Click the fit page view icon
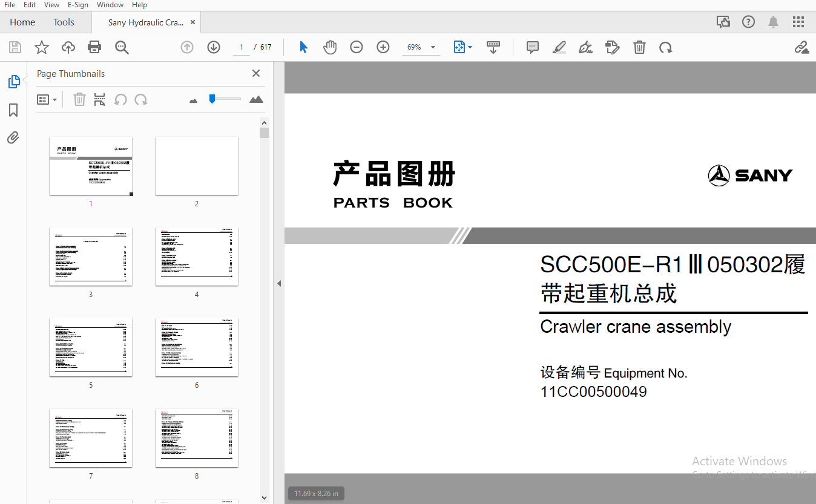Screen dimensions: 816x504 coord(459,47)
